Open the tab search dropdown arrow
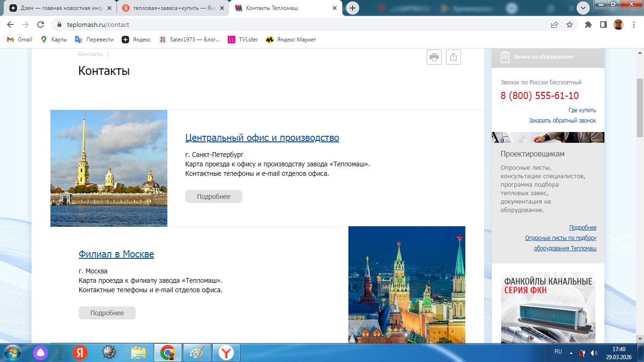This screenshot has width=644, height=362. click(x=583, y=8)
